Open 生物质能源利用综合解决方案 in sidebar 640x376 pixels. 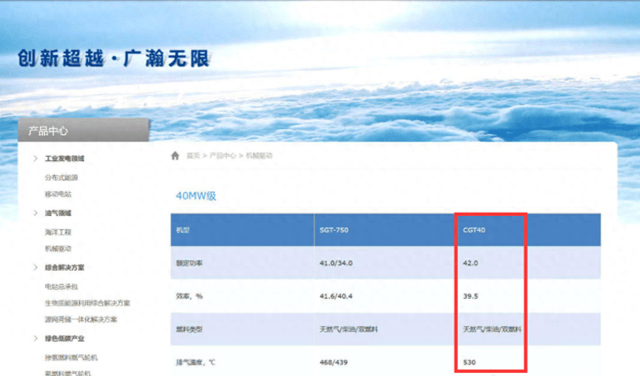87,303
